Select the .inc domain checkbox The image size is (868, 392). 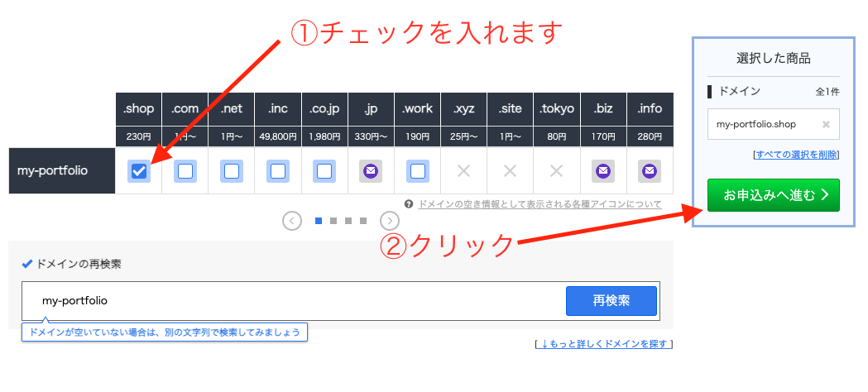pos(278,171)
